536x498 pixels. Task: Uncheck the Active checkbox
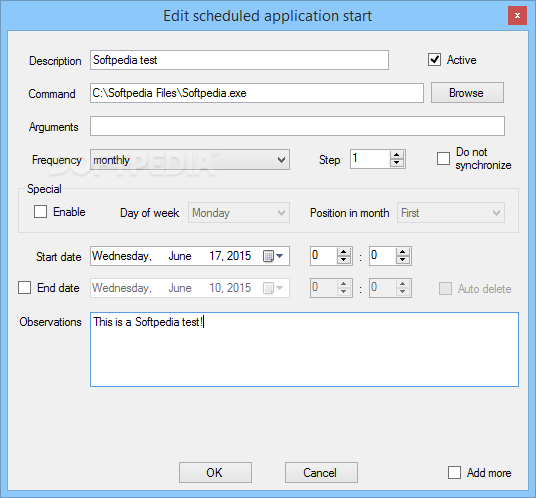coord(434,59)
